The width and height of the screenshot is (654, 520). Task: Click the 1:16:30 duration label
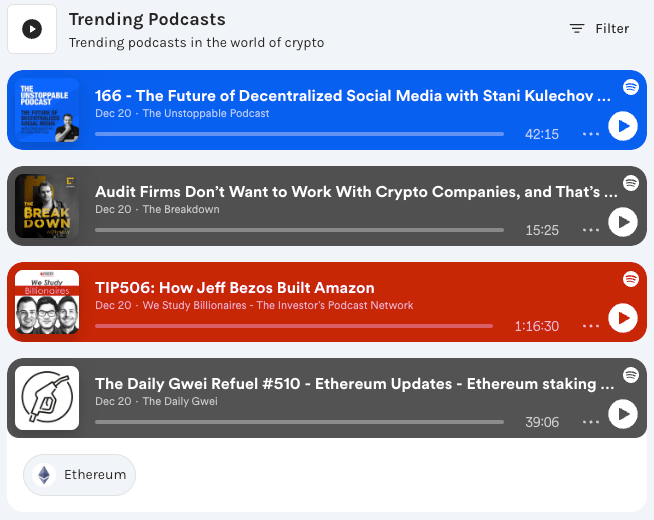click(x=537, y=326)
